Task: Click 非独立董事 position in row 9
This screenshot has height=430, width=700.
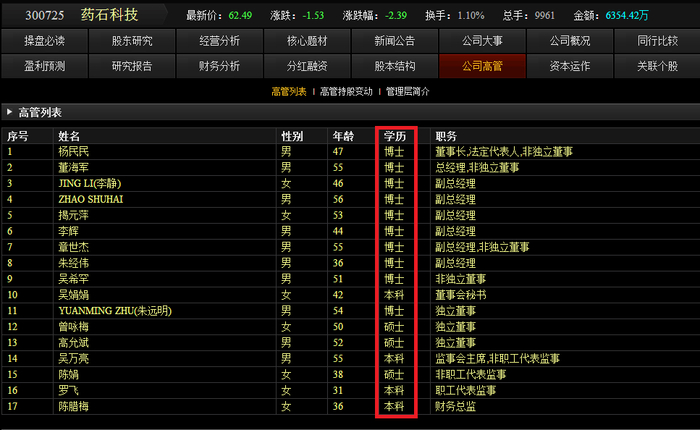Action: click(x=461, y=279)
